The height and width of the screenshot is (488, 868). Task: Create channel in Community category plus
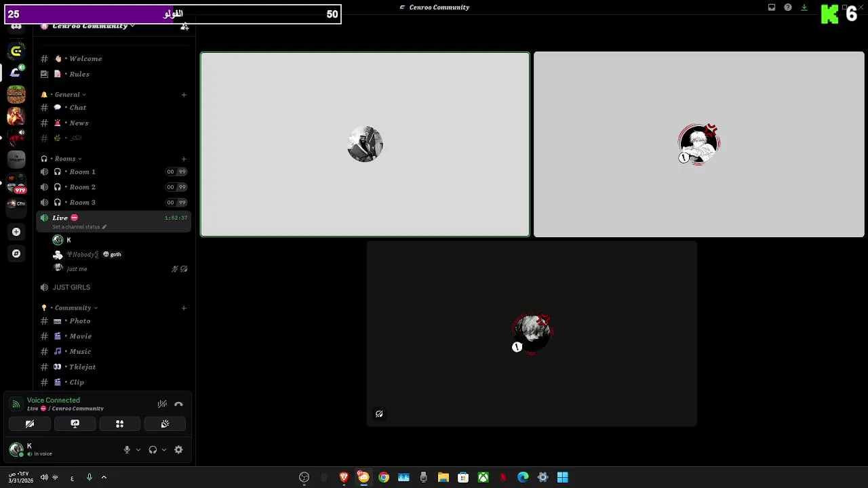tap(184, 308)
